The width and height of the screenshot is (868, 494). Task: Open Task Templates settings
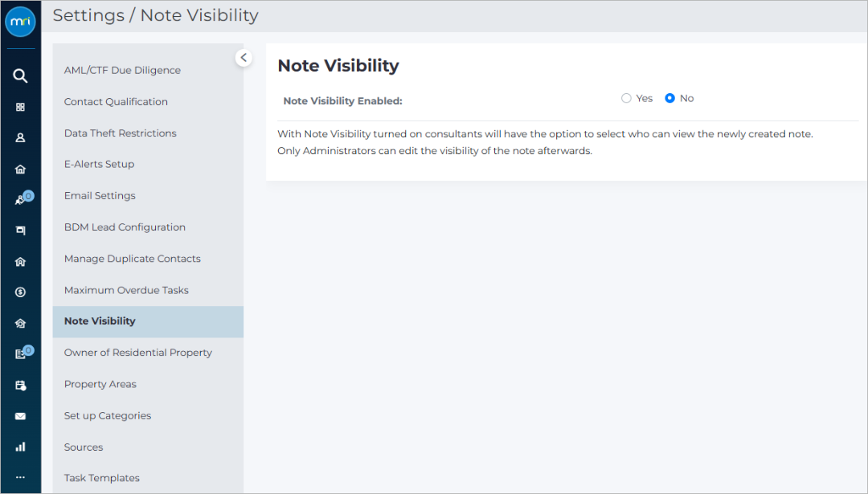[102, 478]
